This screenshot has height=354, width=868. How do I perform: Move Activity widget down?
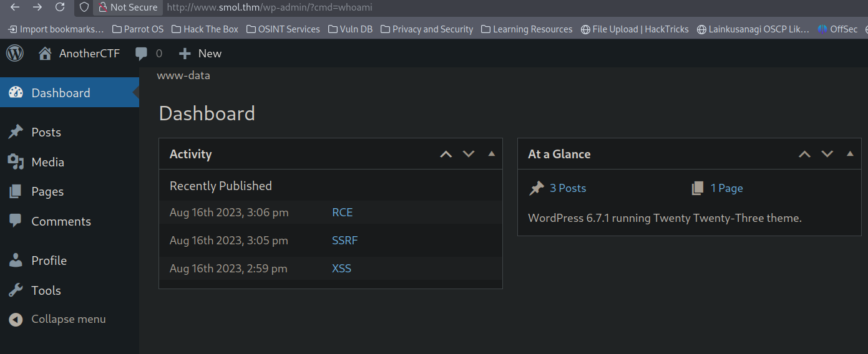click(x=469, y=154)
